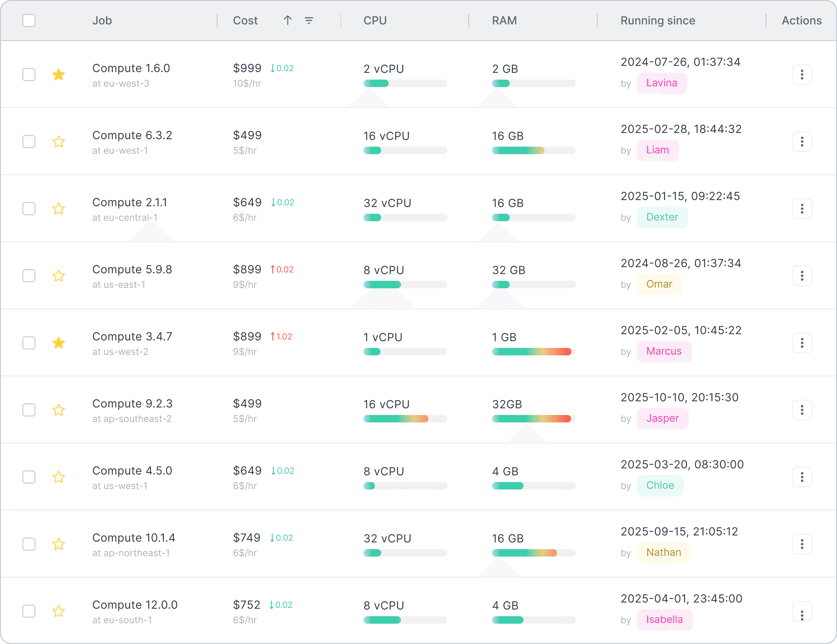Image resolution: width=837 pixels, height=644 pixels.
Task: Expand actions menu for Compute 10.1.4
Action: pyautogui.click(x=802, y=544)
